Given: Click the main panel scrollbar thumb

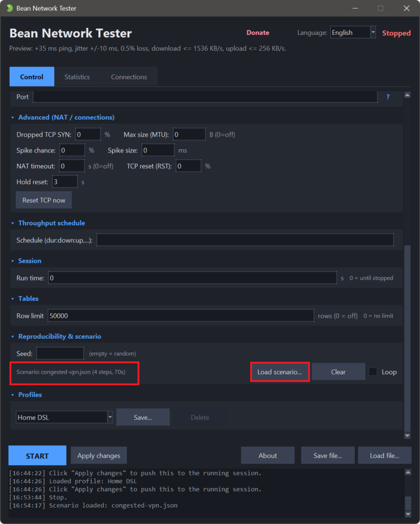Looking at the screenshot, I should pyautogui.click(x=407, y=339).
